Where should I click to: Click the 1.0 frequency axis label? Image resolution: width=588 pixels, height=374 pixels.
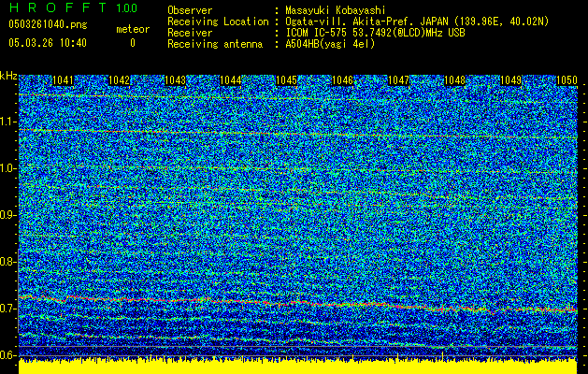pyautogui.click(x=8, y=168)
